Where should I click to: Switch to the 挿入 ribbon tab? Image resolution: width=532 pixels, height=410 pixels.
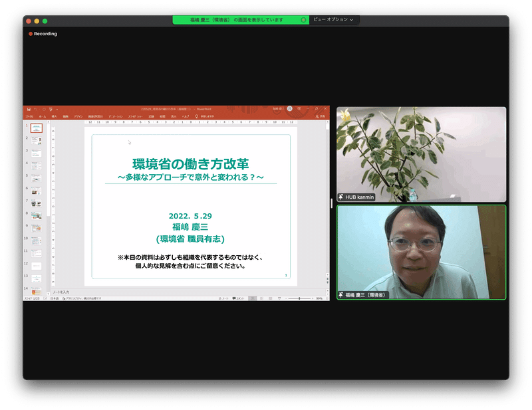(x=54, y=116)
